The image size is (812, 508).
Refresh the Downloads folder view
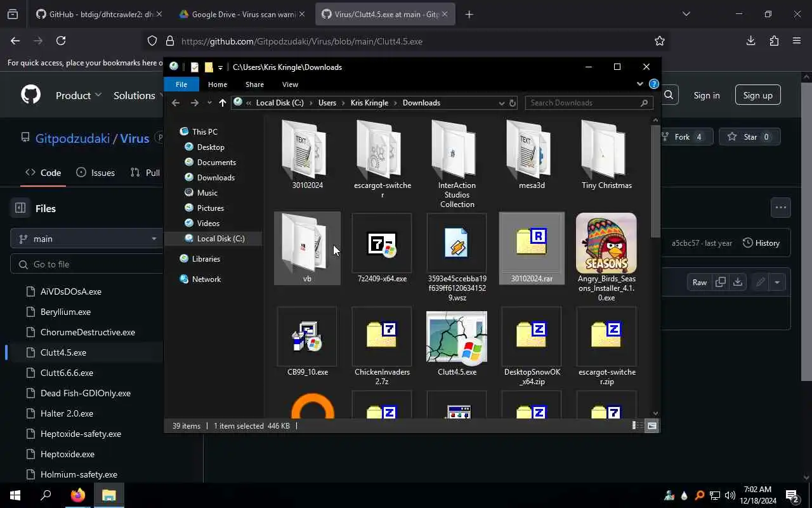tap(513, 103)
